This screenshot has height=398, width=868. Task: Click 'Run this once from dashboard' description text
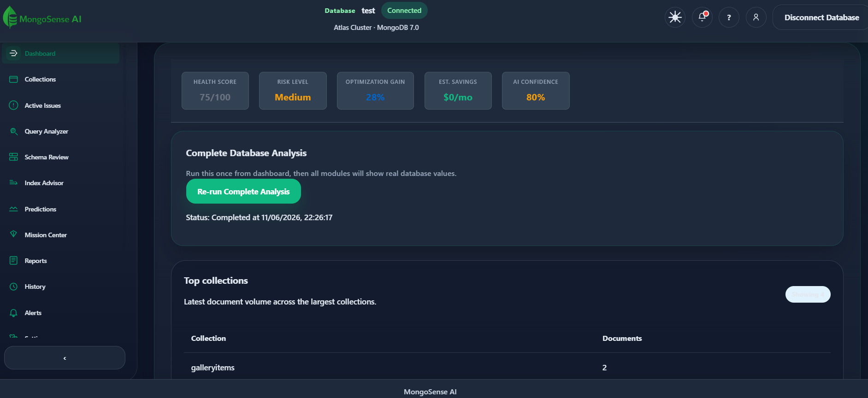321,173
